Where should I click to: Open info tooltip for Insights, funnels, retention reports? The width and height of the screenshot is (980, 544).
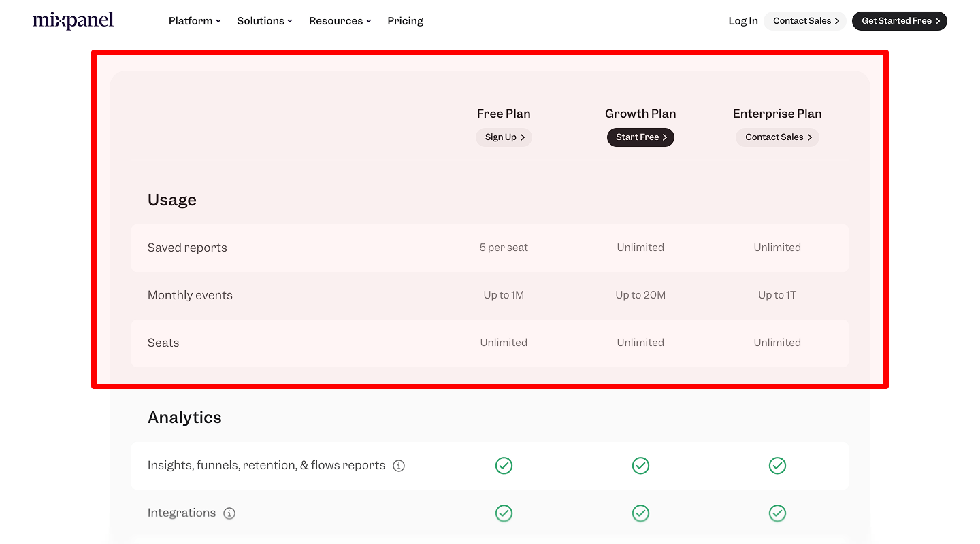[399, 465]
